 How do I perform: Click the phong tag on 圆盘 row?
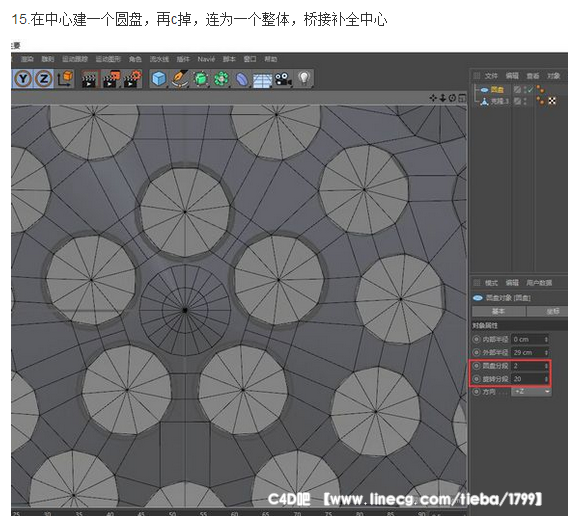point(540,89)
